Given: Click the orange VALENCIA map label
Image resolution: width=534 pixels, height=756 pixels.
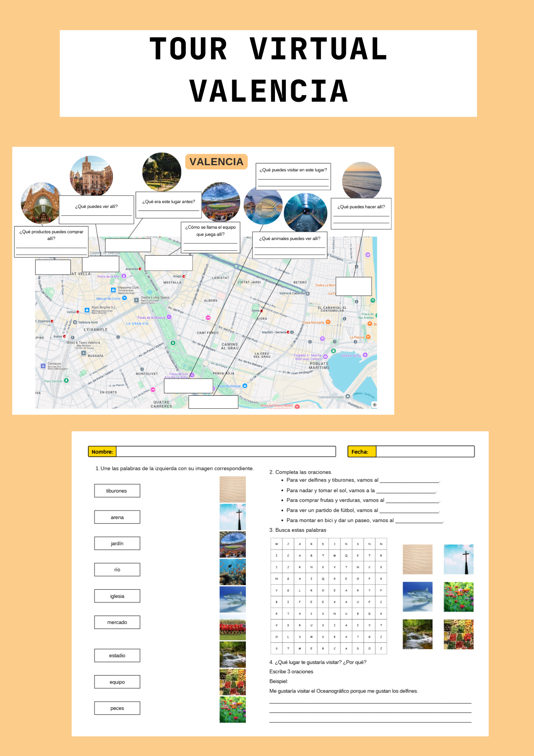Looking at the screenshot, I should tap(216, 162).
